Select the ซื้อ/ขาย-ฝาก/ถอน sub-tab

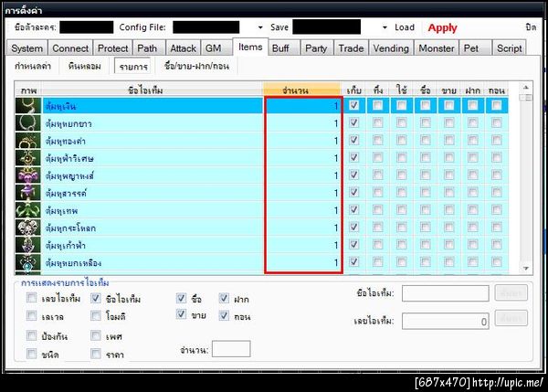196,66
